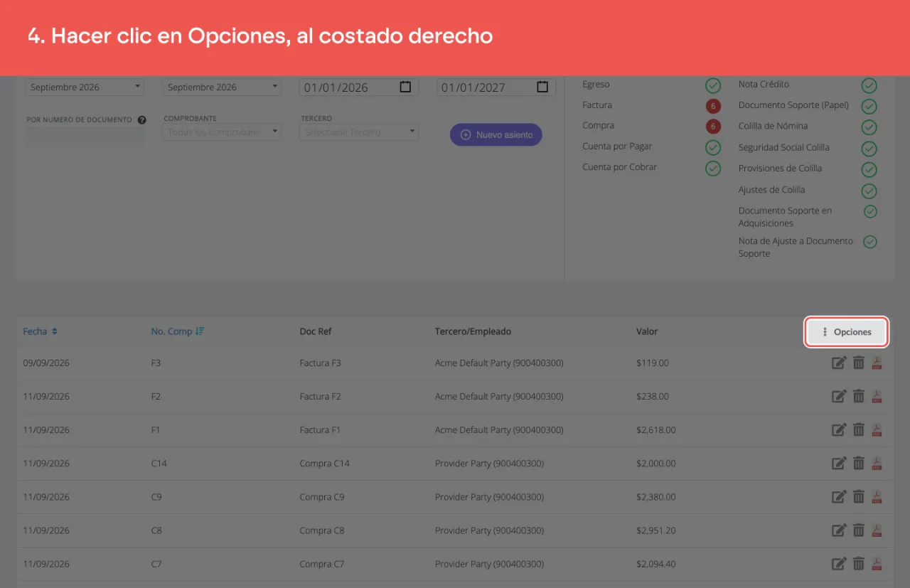Focus the document number search field

point(85,137)
